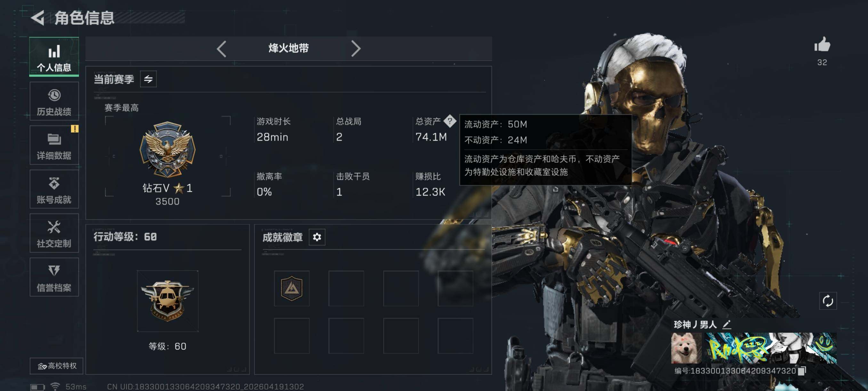Click the Samoyed dog avatar thumbnail
868x391 pixels.
(687, 348)
